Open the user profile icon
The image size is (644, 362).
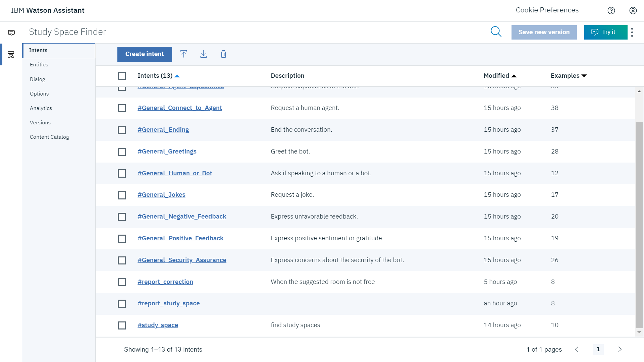(x=633, y=10)
